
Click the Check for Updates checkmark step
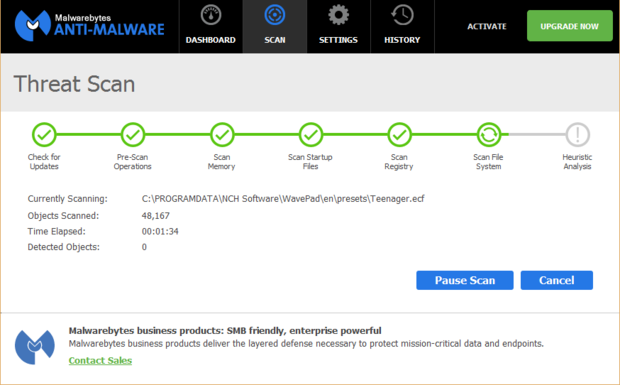(x=44, y=135)
